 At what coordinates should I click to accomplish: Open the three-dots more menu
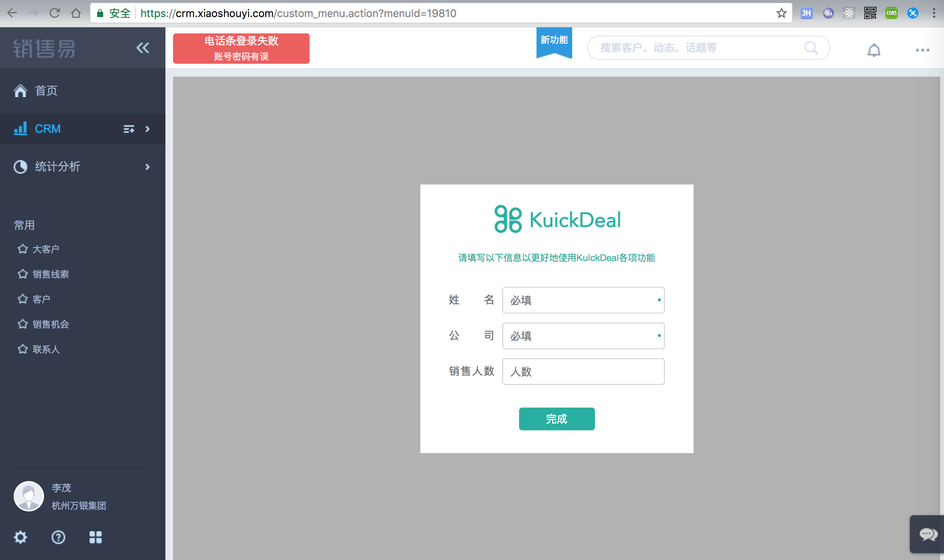[922, 50]
